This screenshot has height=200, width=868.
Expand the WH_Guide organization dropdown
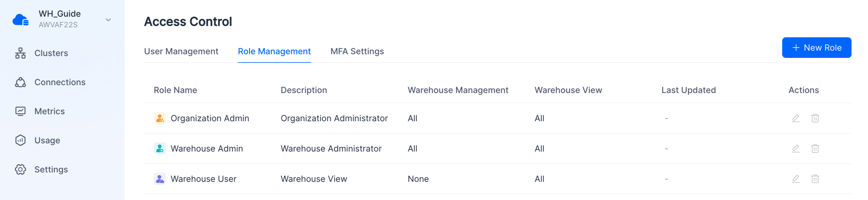click(x=108, y=20)
